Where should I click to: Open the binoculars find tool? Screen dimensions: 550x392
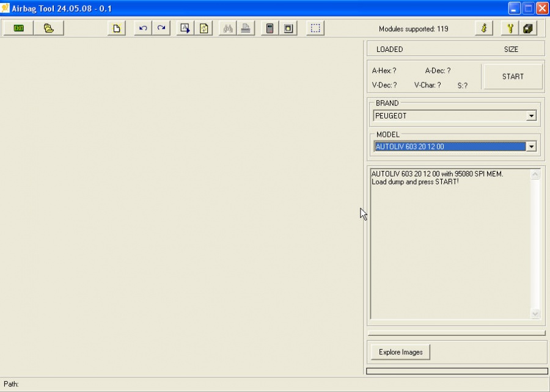click(x=228, y=28)
